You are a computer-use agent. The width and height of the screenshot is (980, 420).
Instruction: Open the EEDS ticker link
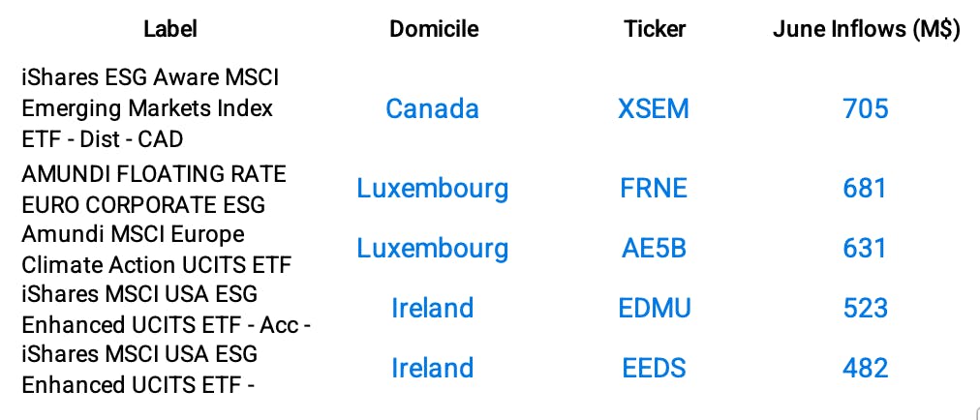pos(654,368)
